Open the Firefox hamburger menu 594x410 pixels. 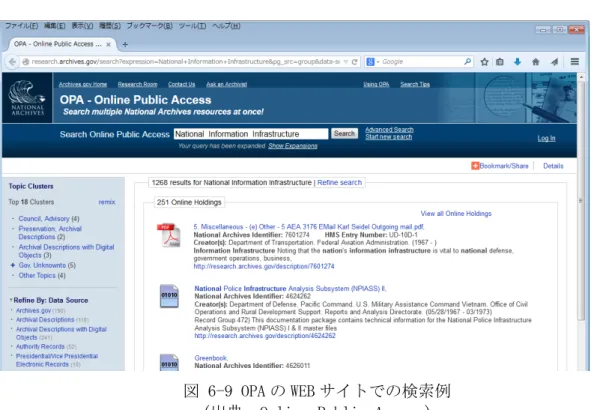[575, 61]
